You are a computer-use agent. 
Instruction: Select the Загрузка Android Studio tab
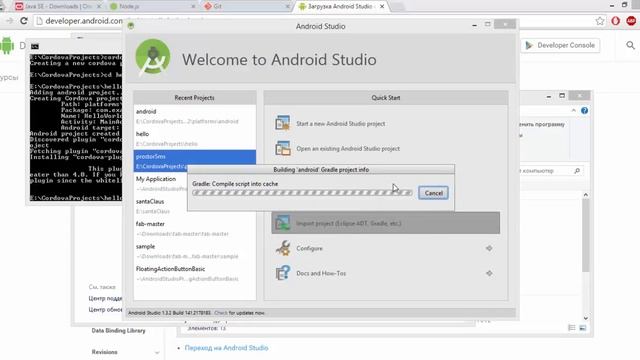[341, 6]
